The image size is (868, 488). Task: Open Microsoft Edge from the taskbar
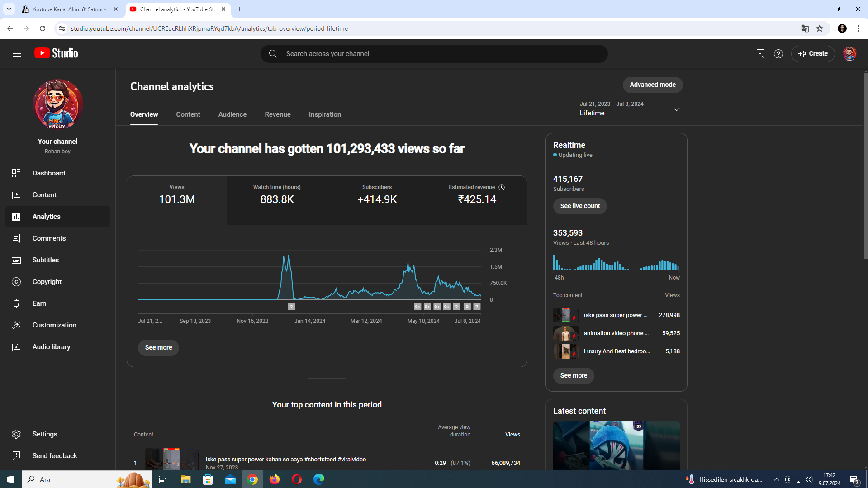[319, 479]
